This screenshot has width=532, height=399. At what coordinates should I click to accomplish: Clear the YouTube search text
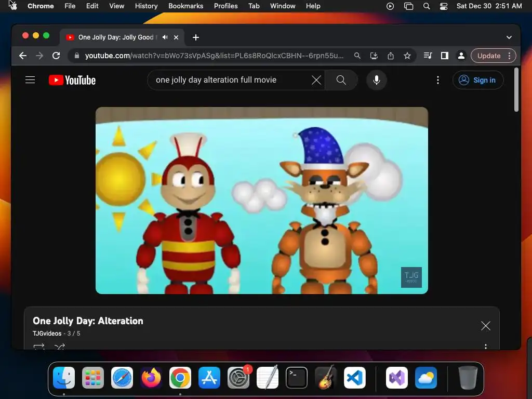click(316, 80)
